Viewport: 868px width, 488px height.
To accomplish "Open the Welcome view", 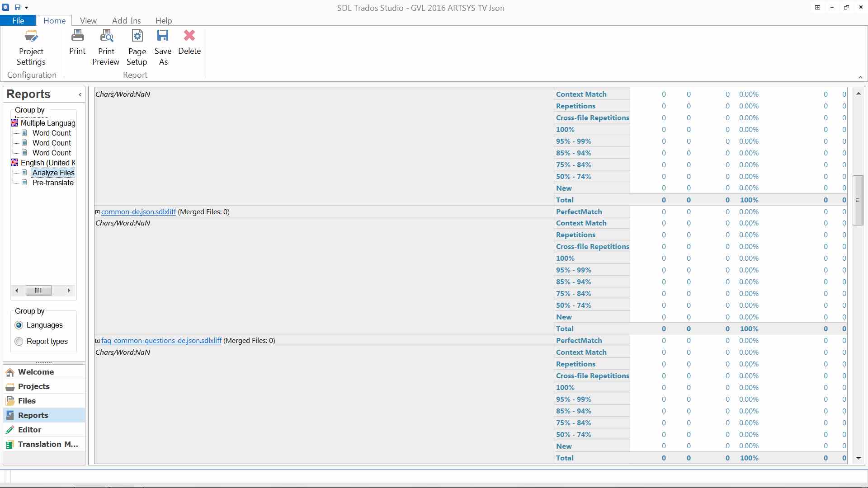I will click(44, 372).
